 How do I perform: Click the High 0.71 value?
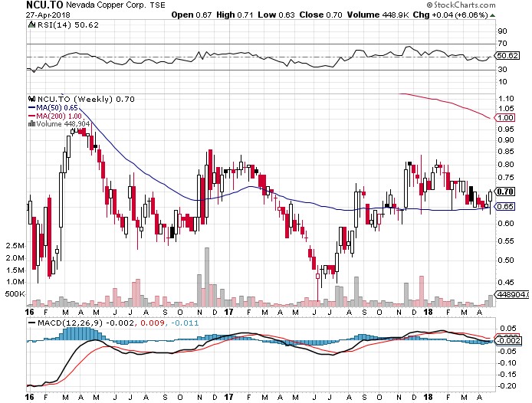pos(235,15)
